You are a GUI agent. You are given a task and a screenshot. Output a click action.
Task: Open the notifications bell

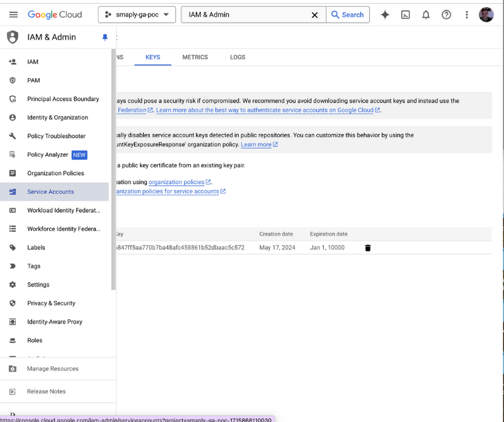[426, 14]
